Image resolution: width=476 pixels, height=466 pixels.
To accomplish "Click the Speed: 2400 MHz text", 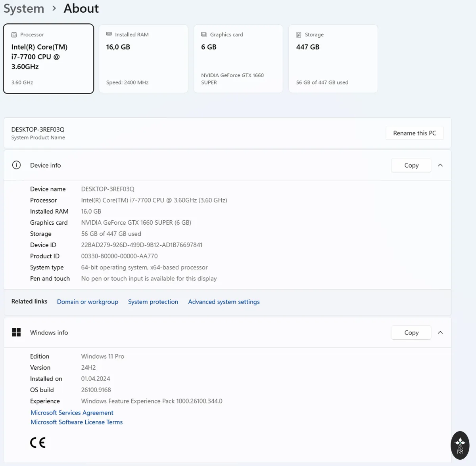I will pos(127,82).
